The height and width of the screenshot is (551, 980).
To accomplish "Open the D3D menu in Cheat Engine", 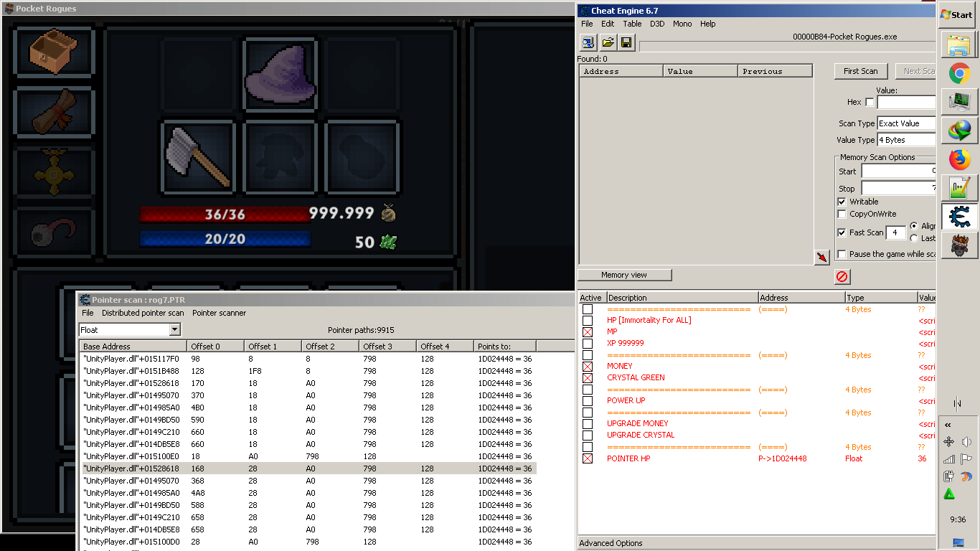I will 657,24.
